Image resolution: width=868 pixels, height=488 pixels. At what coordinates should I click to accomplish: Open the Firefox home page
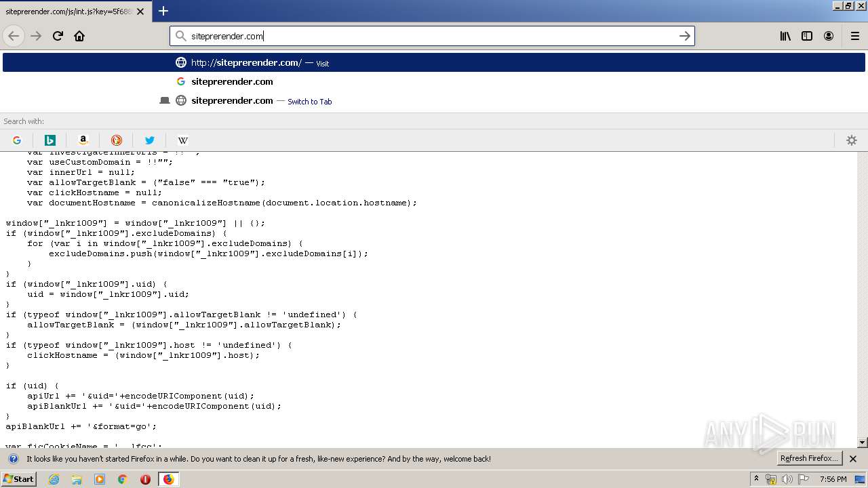(x=79, y=36)
